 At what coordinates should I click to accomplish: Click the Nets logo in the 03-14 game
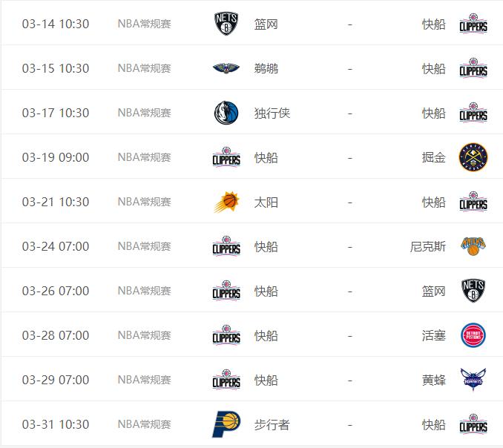[x=226, y=24]
